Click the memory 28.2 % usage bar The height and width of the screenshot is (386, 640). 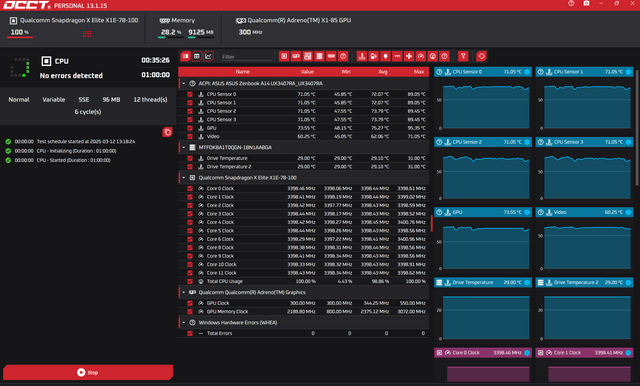click(170, 38)
